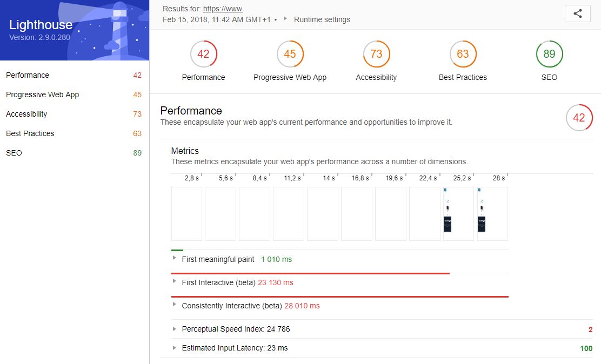Click the 28 s filmstrip thumbnail
Image resolution: width=601 pixels, height=364 pixels.
point(492,214)
